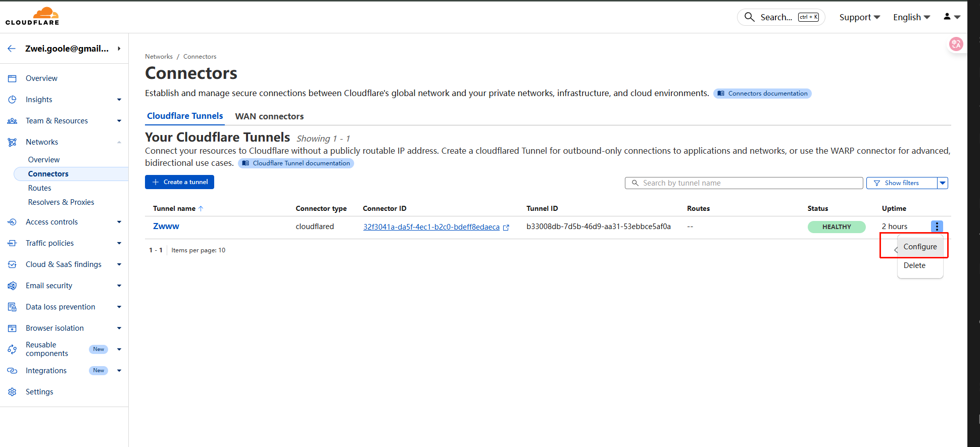Click the Networks breadcrumb link
The width and height of the screenshot is (980, 447).
tap(159, 57)
